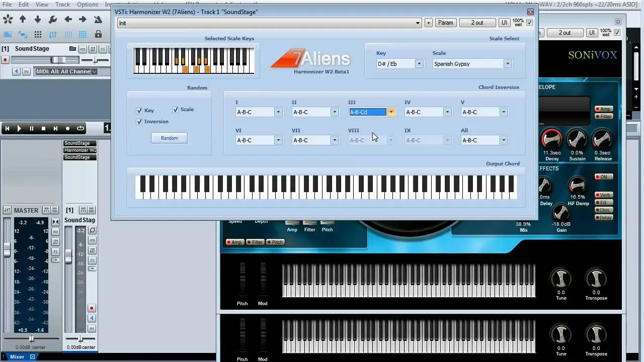Viewport: 644px width, 362px height.
Task: Toggle item grouping icon in toolbar
Action: tap(23, 35)
